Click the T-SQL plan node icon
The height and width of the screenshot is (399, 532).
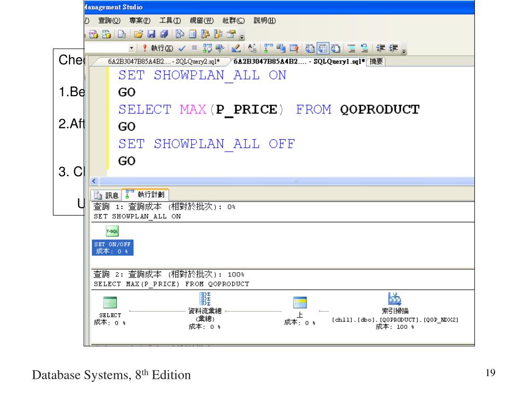[112, 231]
